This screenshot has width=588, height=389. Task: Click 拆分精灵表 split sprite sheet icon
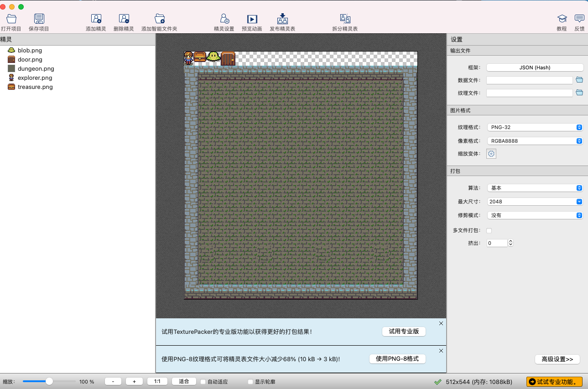tap(345, 19)
